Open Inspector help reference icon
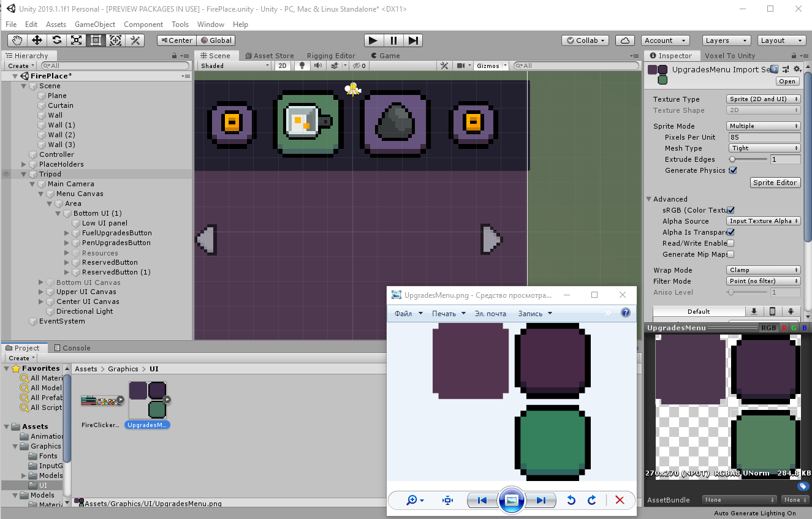The width and height of the screenshot is (812, 519). [775, 69]
